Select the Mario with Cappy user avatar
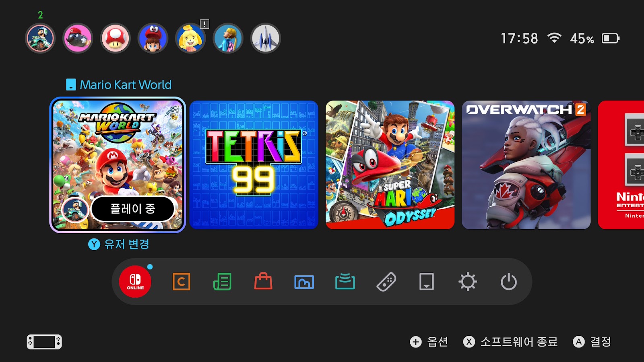 [x=153, y=38]
